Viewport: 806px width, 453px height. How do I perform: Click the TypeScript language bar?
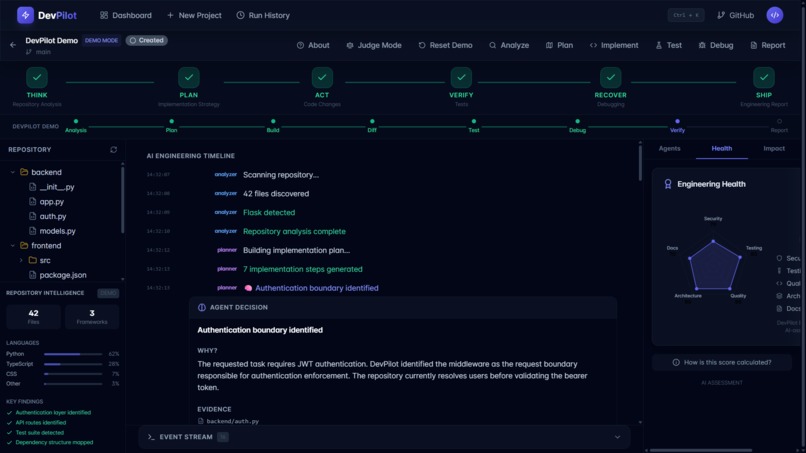73,364
